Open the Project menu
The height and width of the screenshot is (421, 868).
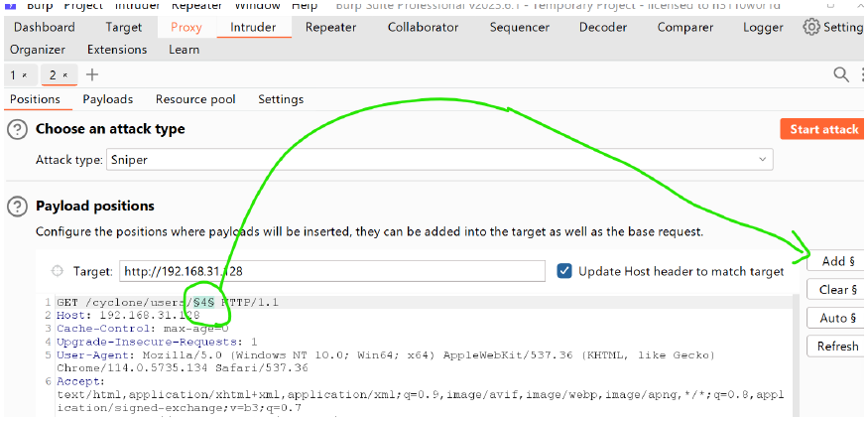83,6
